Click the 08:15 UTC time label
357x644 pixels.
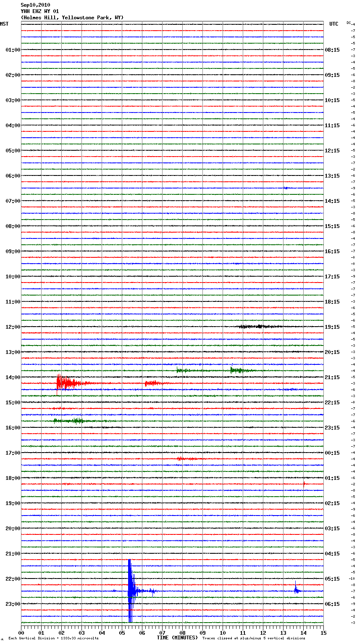[x=332, y=50]
